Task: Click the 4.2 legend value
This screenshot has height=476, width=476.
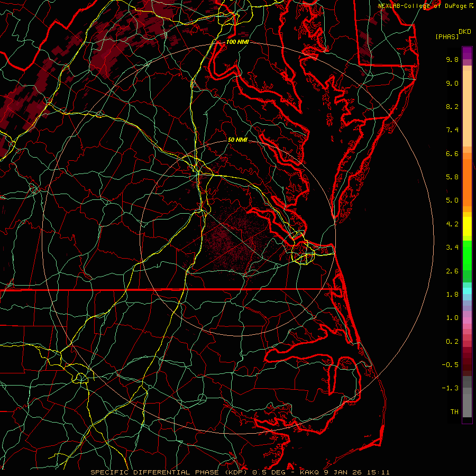Action: click(x=452, y=224)
